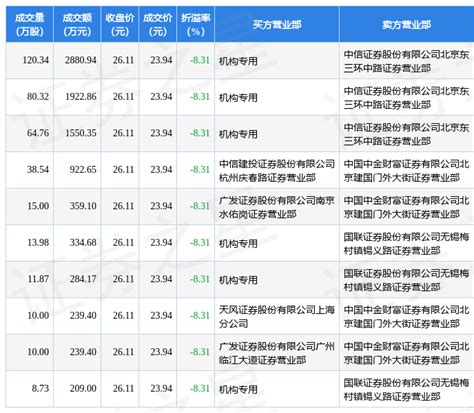Click -8.31 discount rate in the 120.34 row

coord(200,60)
